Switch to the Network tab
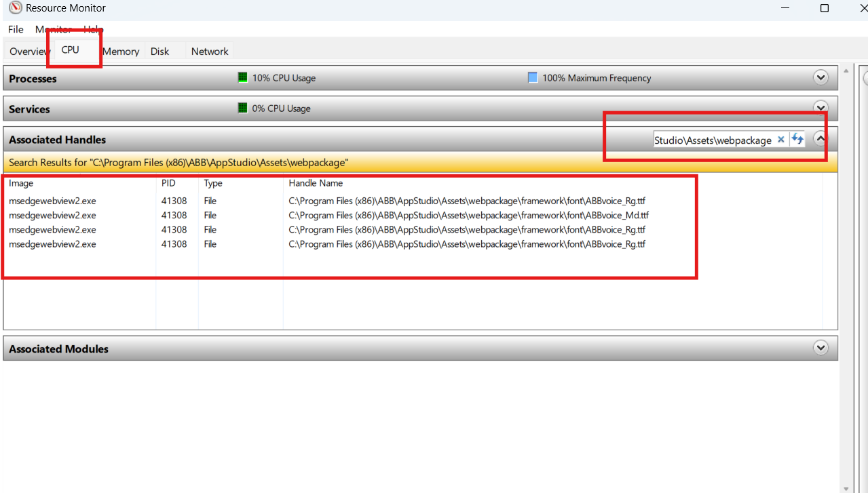The width and height of the screenshot is (868, 493). pyautogui.click(x=210, y=52)
